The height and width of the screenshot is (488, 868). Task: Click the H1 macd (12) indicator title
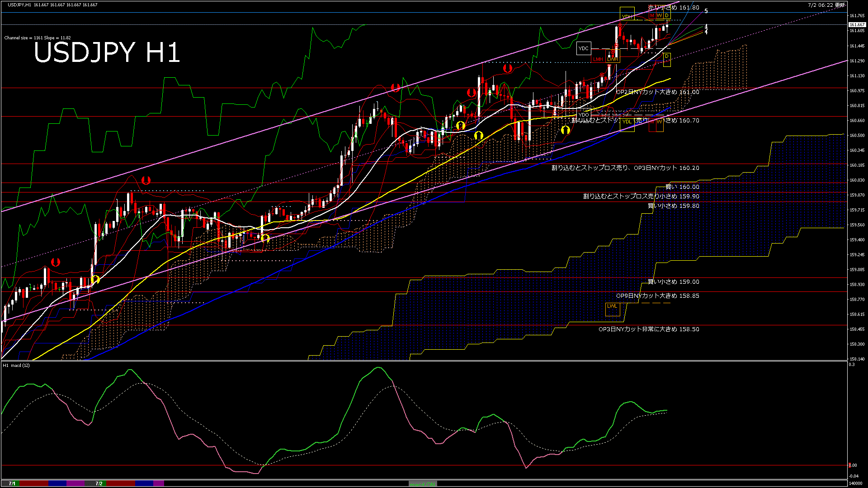pyautogui.click(x=16, y=365)
